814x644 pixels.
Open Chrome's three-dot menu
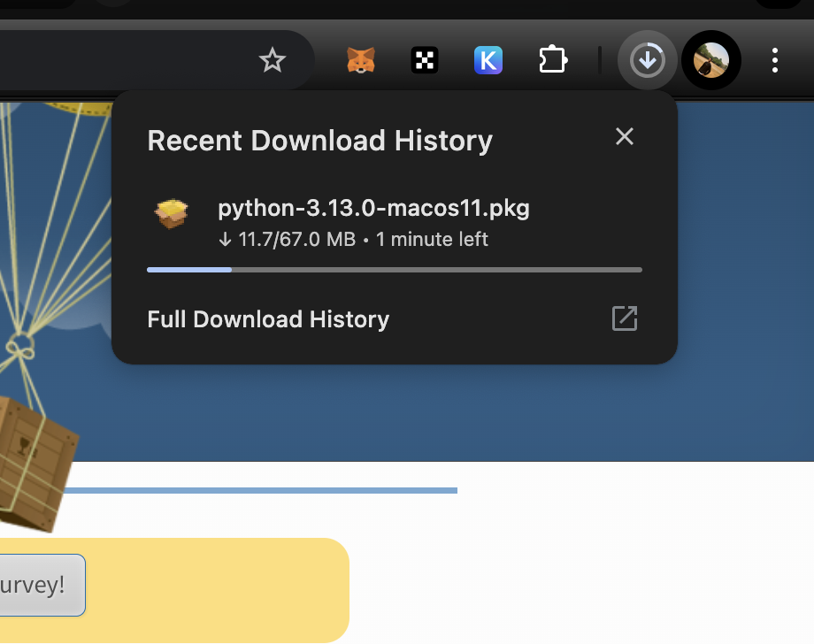tap(775, 60)
